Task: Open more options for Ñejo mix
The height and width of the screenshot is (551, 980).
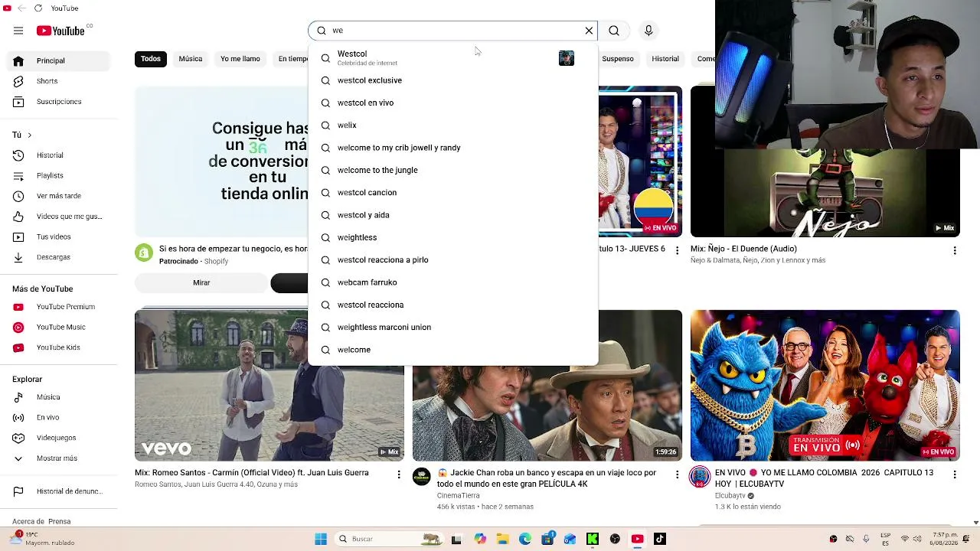Action: coord(955,250)
